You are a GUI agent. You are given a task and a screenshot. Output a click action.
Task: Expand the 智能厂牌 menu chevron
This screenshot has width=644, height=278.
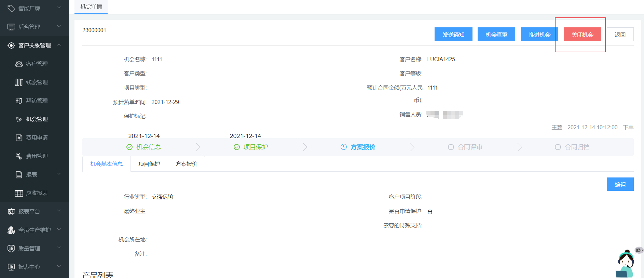click(x=59, y=8)
